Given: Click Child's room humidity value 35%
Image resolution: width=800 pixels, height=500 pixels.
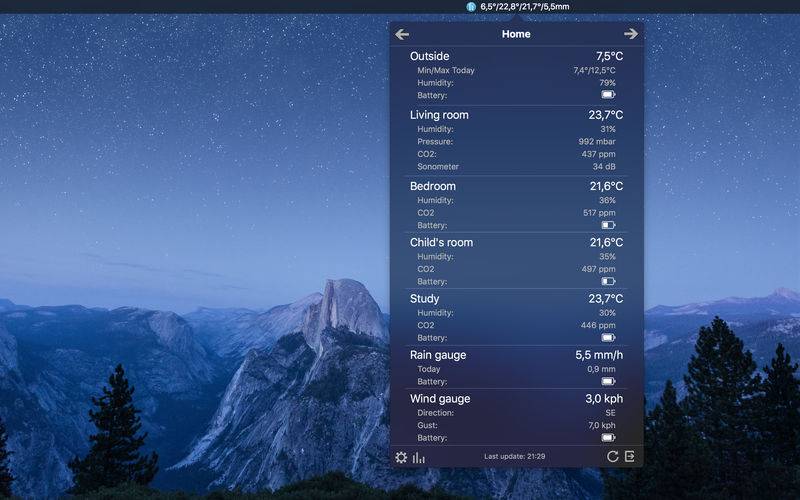Looking at the screenshot, I should coord(607,257).
